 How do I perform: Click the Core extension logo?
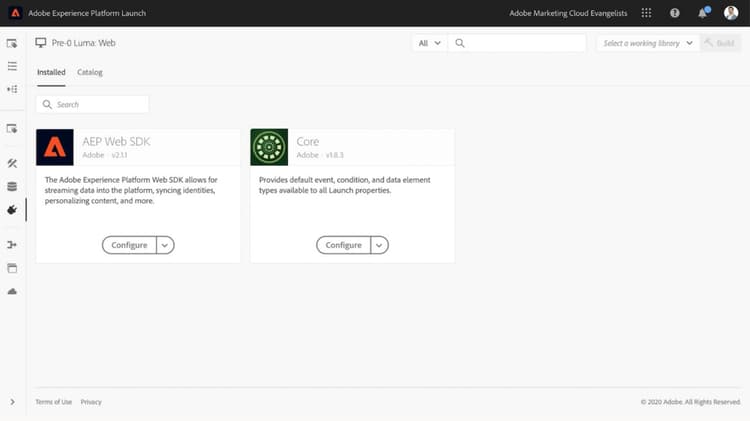269,147
